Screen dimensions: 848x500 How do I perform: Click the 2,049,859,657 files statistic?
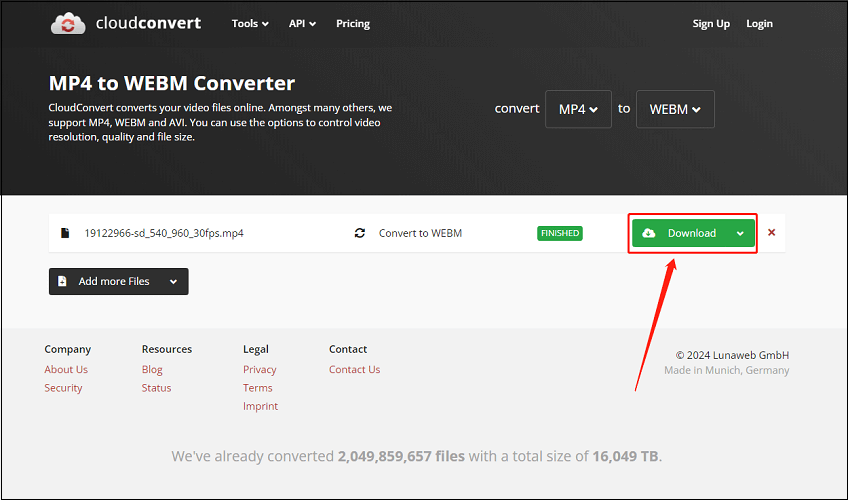pos(401,456)
